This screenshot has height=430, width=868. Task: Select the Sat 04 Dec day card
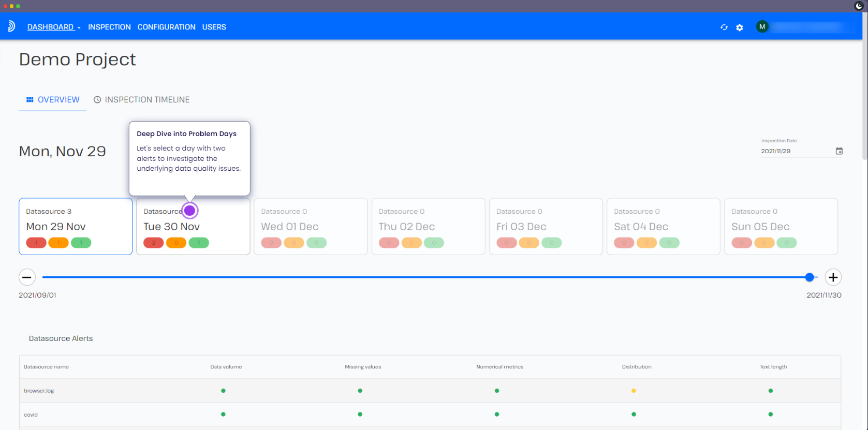coord(664,226)
